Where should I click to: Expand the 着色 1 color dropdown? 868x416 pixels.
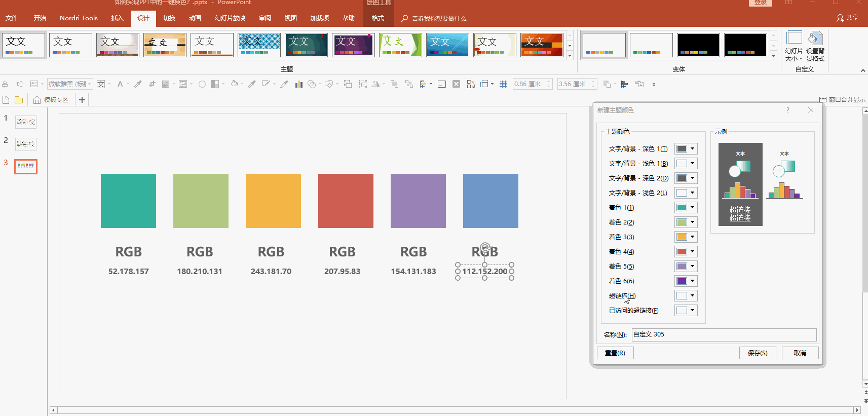686,207
